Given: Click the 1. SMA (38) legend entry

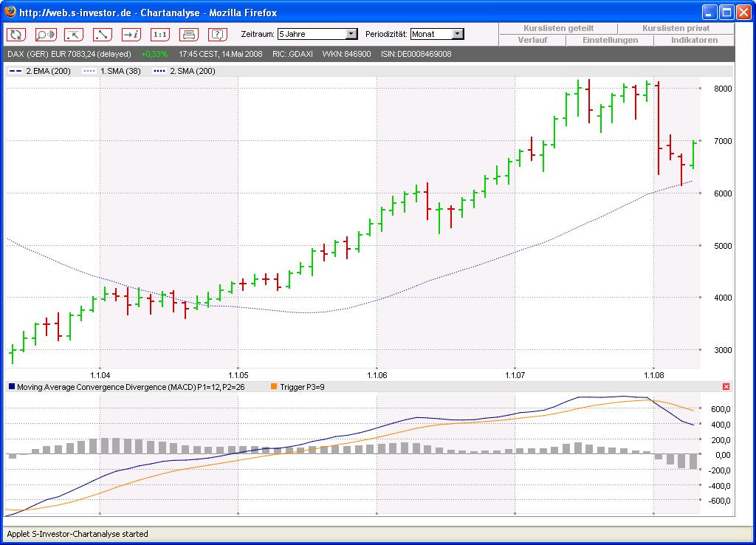Looking at the screenshot, I should tap(112, 71).
